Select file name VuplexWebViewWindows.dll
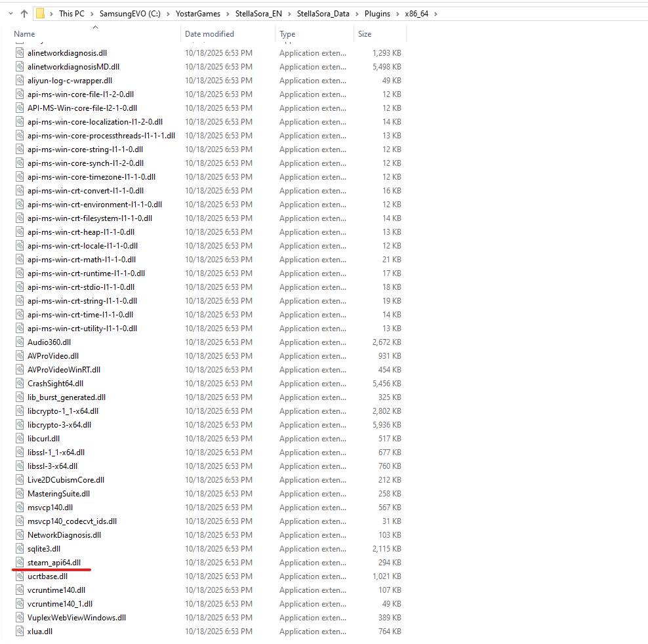 [x=77, y=618]
